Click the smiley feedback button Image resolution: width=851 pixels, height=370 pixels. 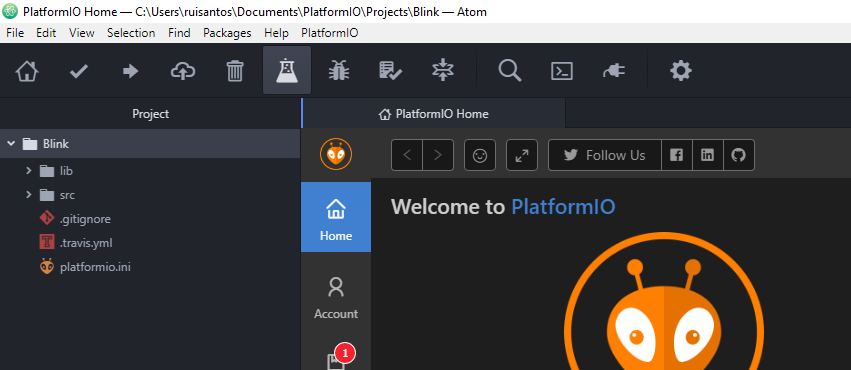coord(480,155)
